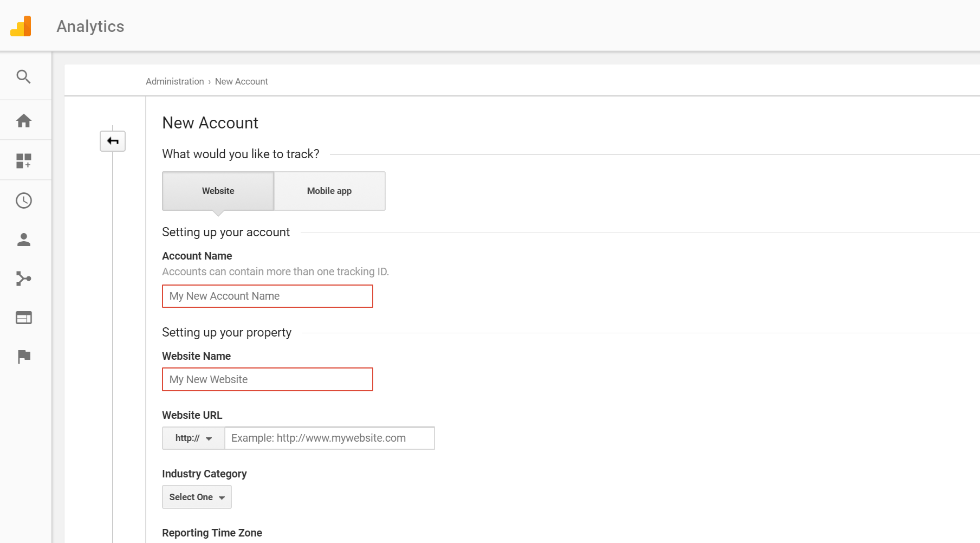
Task: Open the search icon in the sidebar
Action: (24, 76)
